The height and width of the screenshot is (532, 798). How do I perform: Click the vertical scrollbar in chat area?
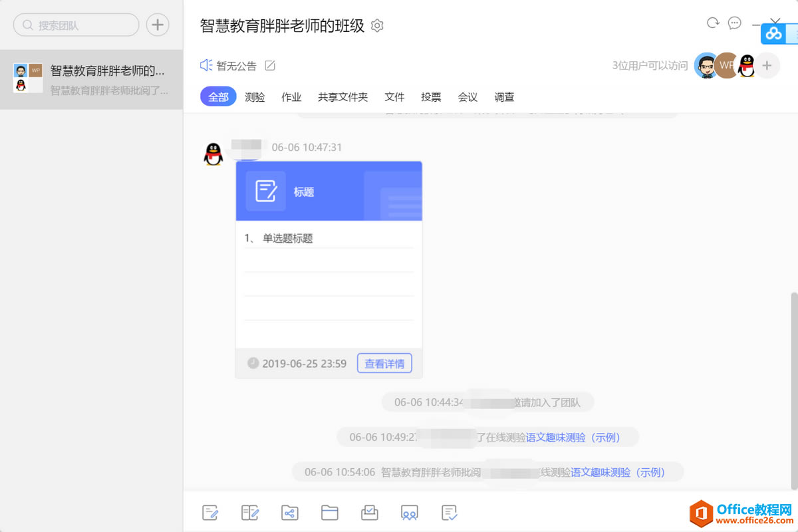point(794,391)
